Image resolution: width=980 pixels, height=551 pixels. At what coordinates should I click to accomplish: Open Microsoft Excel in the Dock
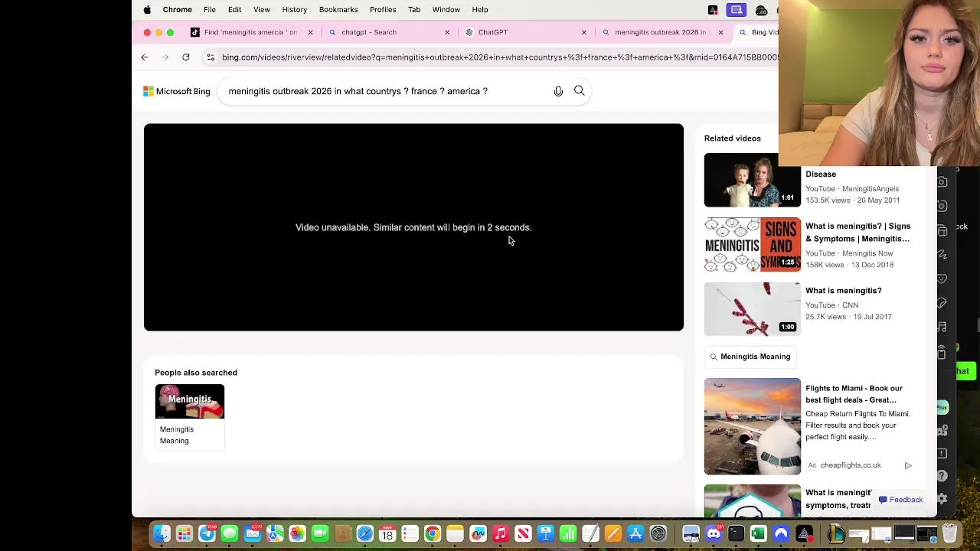pos(759,533)
